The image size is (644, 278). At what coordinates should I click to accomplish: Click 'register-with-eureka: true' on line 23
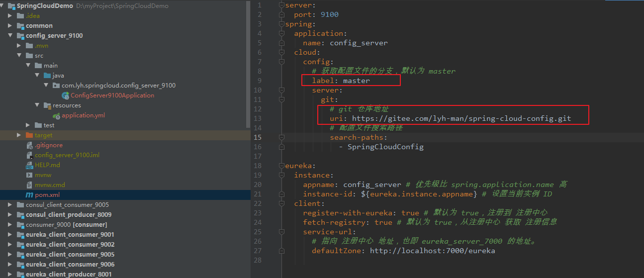pos(361,213)
